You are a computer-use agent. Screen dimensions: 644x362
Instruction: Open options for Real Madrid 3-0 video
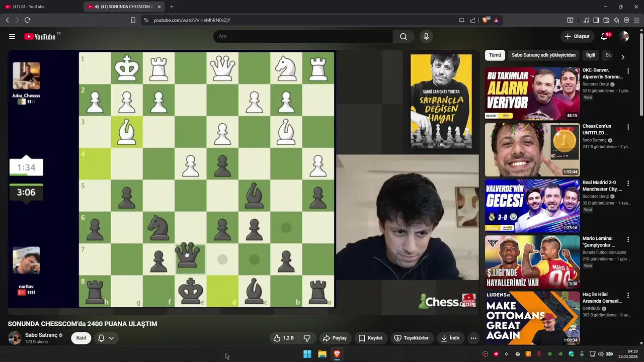point(628,184)
